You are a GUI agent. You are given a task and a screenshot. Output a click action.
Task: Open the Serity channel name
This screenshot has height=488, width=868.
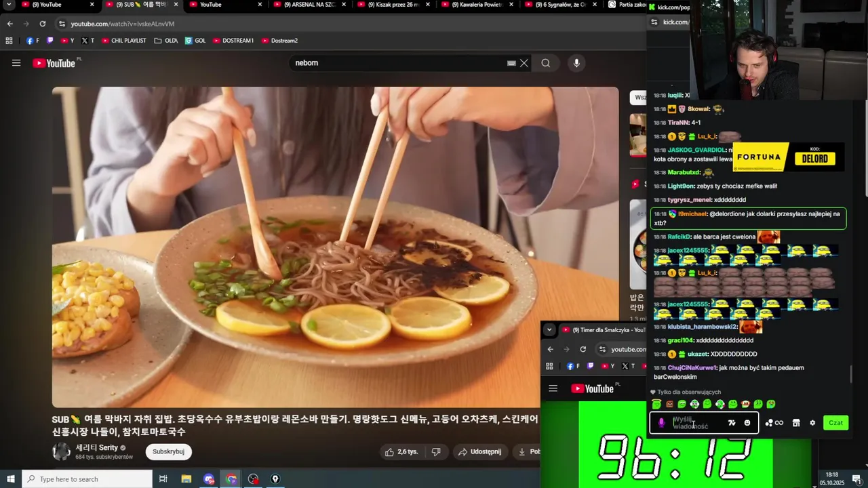[x=97, y=448]
